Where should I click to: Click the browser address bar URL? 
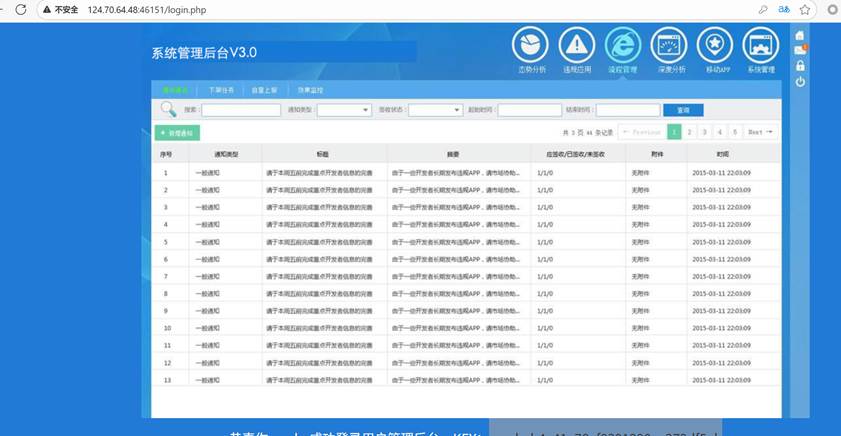tap(147, 10)
